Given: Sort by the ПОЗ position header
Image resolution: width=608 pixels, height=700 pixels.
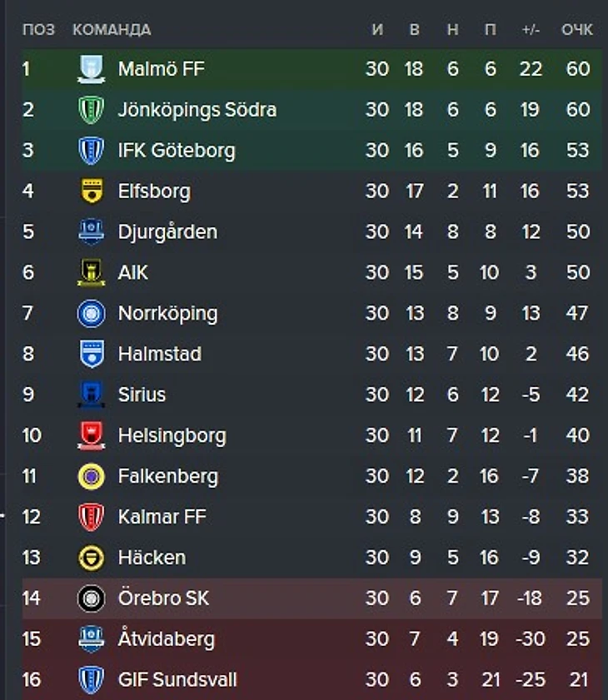Looking at the screenshot, I should (38, 29).
